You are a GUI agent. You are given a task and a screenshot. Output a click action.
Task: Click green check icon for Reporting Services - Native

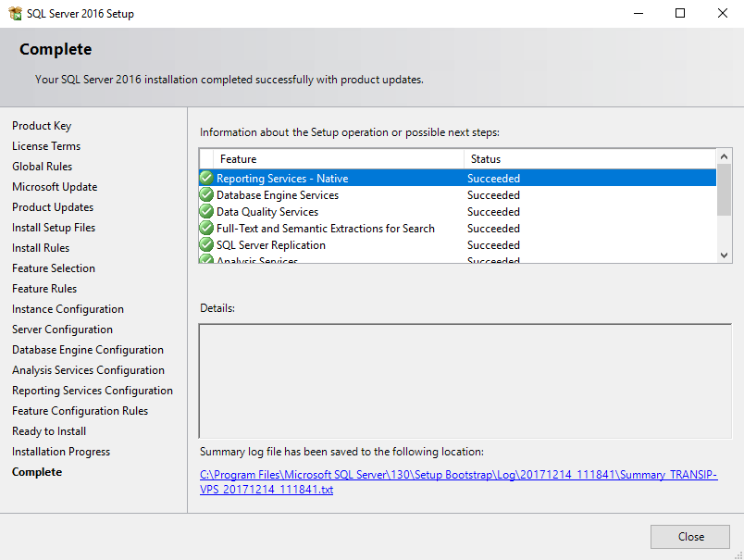pyautogui.click(x=206, y=178)
